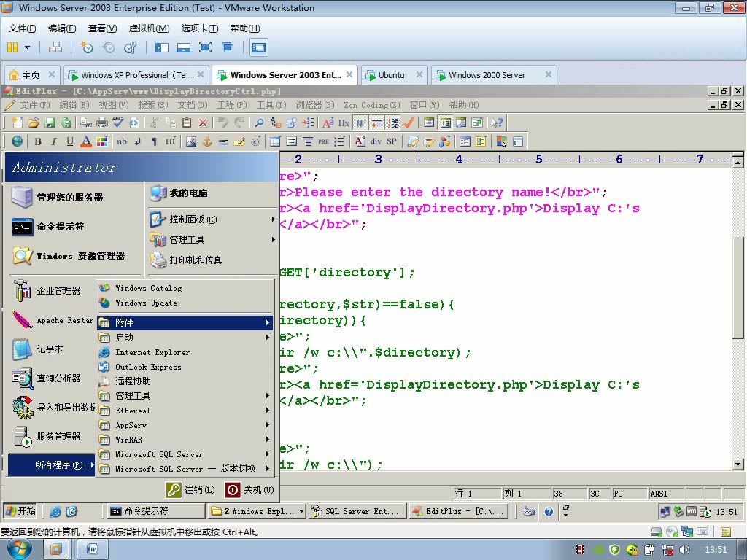747x560 pixels.
Task: Click the browser globe icon
Action: (x=17, y=141)
